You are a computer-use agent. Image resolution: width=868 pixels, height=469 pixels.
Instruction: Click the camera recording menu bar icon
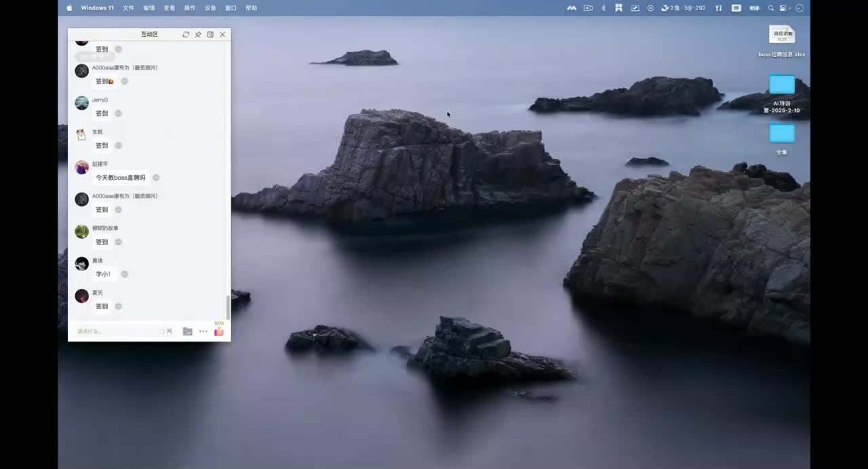pos(588,8)
